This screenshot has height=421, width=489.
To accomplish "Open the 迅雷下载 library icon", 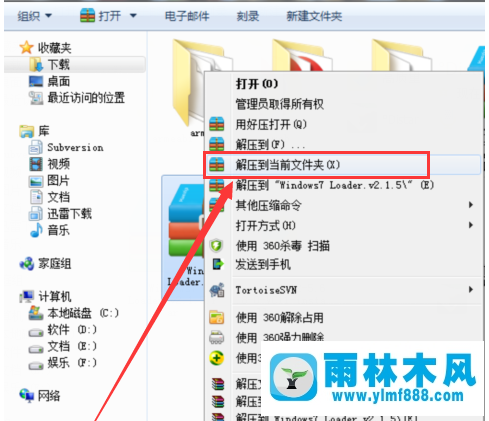I will click(x=36, y=214).
